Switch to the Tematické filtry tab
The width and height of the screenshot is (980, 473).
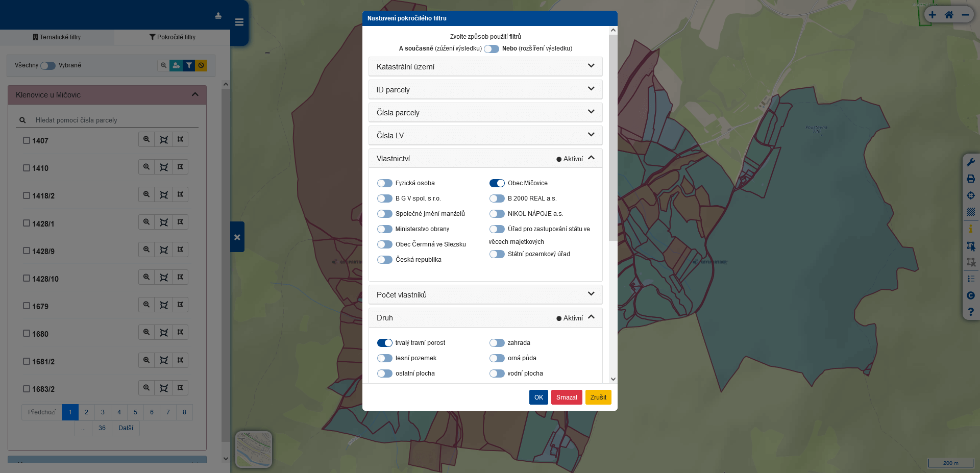point(57,37)
